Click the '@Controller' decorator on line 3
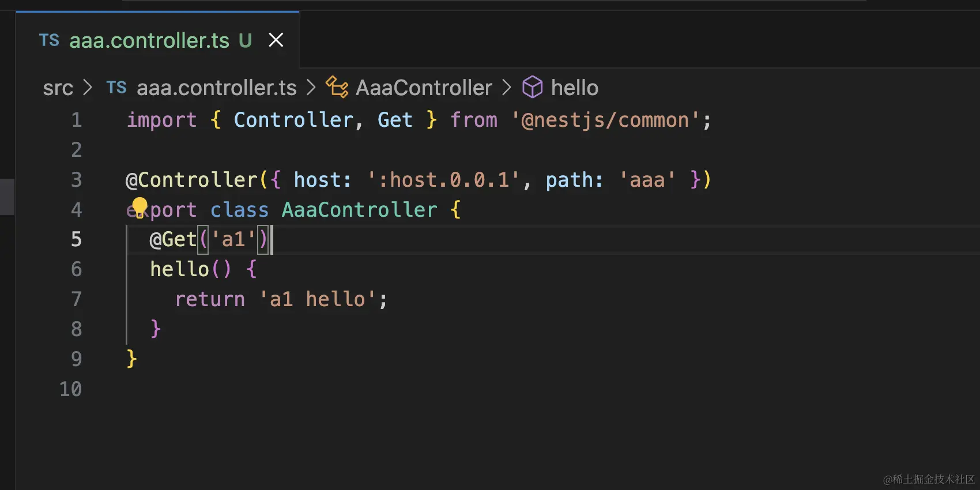The height and width of the screenshot is (490, 980). pos(191,180)
